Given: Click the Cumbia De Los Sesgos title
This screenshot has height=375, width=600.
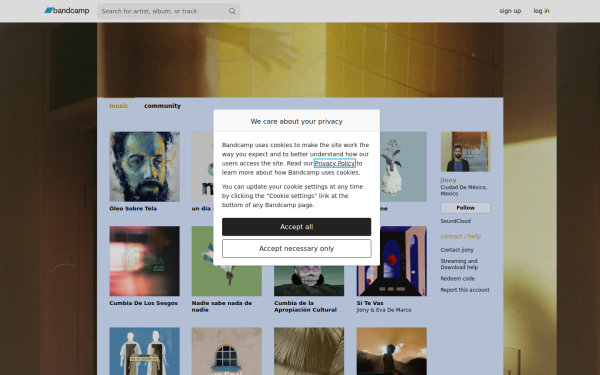Looking at the screenshot, I should tap(143, 303).
